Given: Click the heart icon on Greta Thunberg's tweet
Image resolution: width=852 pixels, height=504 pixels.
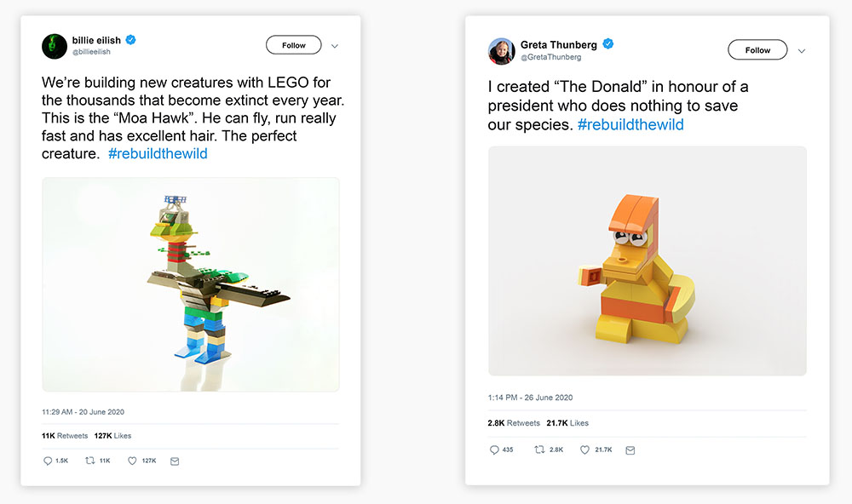Looking at the screenshot, I should pyautogui.click(x=584, y=450).
